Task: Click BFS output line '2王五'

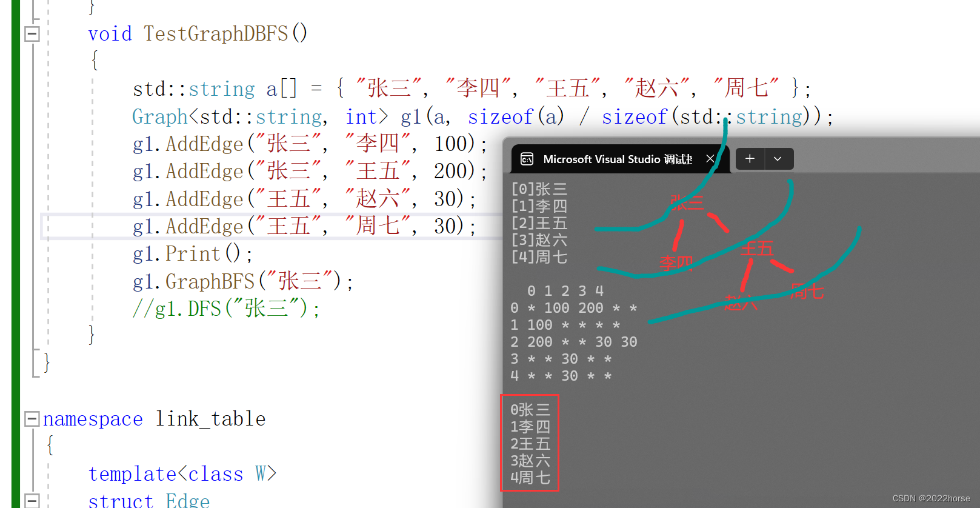Action: click(530, 444)
